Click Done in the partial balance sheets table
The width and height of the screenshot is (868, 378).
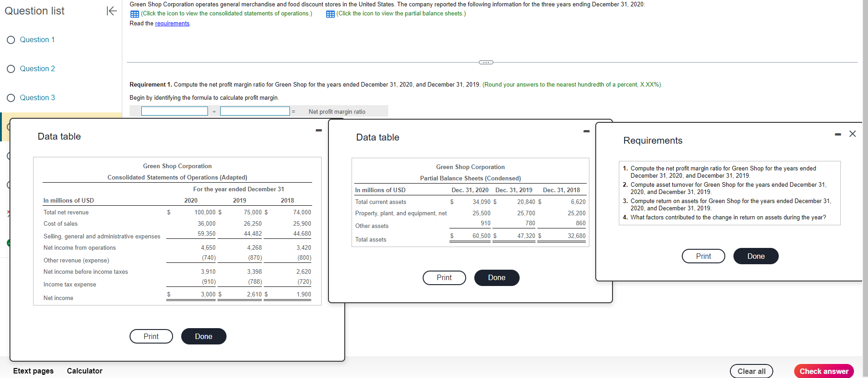click(x=497, y=278)
